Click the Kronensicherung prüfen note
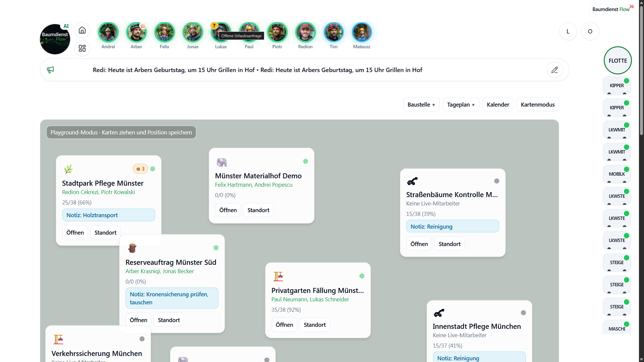Viewport: 644px width, 362px height. coord(172,298)
